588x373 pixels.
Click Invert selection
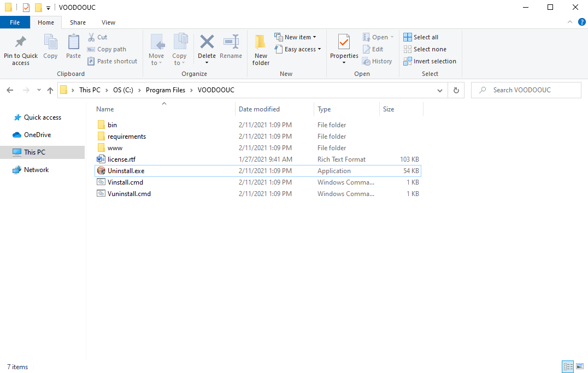pos(430,61)
